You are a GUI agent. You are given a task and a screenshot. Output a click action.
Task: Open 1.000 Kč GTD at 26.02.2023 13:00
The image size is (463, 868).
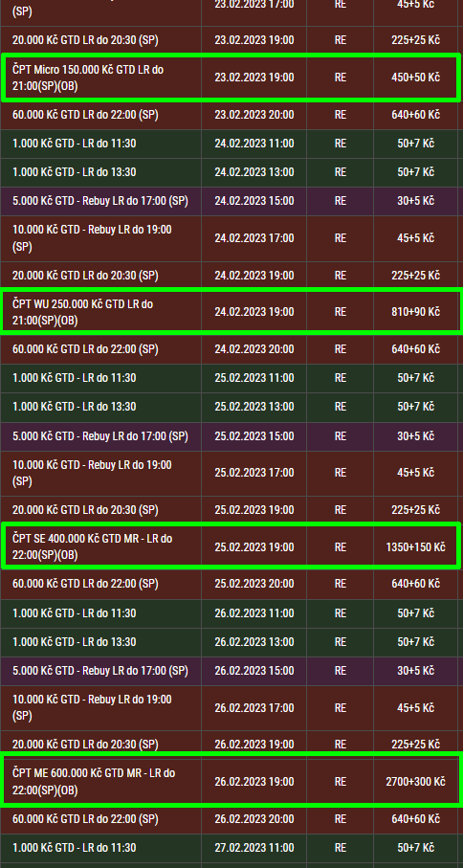click(x=231, y=642)
